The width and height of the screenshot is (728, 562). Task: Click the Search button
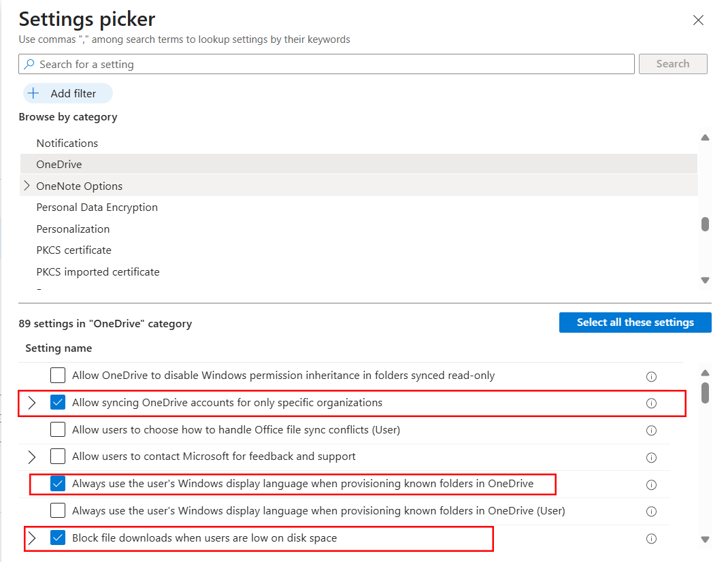pos(673,64)
